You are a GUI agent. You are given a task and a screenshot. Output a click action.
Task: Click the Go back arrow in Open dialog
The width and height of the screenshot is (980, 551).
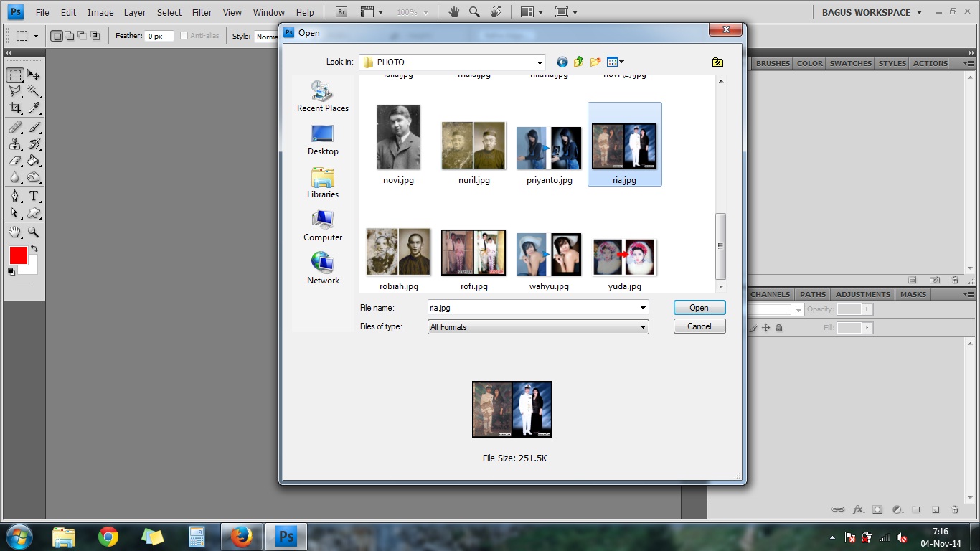562,62
